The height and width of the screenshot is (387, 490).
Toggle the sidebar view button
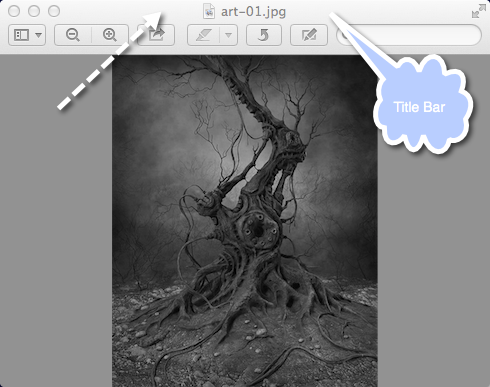(21, 35)
